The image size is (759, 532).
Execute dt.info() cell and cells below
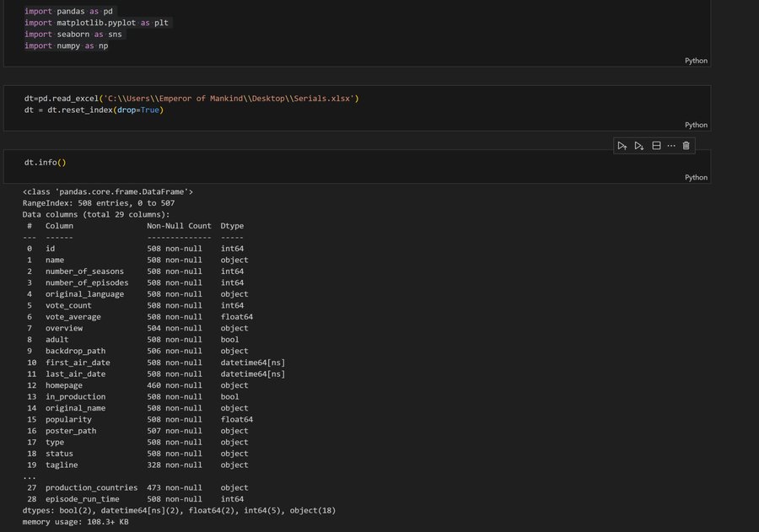639,146
